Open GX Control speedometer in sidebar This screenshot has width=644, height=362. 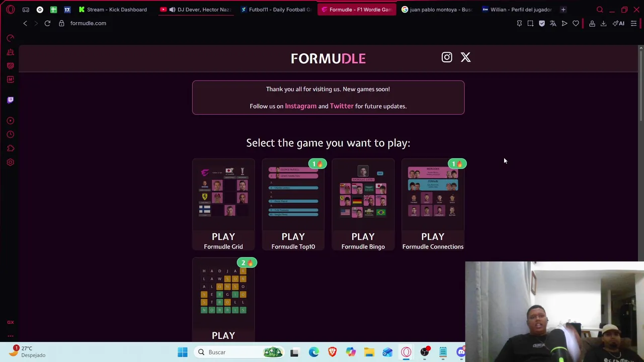pyautogui.click(x=10, y=38)
